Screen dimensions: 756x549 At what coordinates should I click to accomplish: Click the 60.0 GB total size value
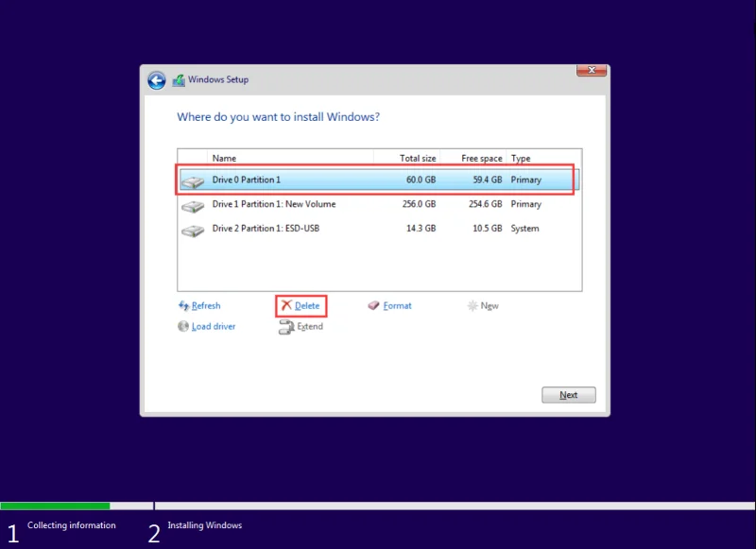[x=421, y=180]
